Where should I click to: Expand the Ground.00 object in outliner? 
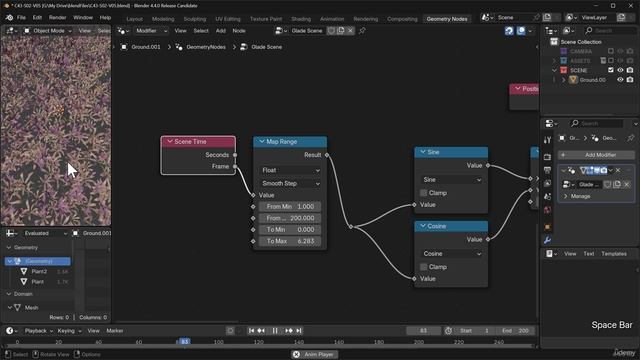click(564, 80)
